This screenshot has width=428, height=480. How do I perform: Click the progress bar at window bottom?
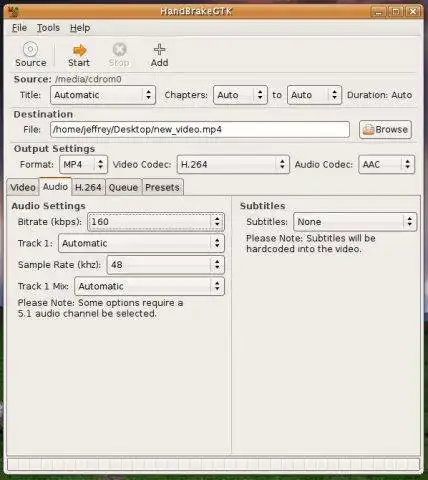coord(213,464)
